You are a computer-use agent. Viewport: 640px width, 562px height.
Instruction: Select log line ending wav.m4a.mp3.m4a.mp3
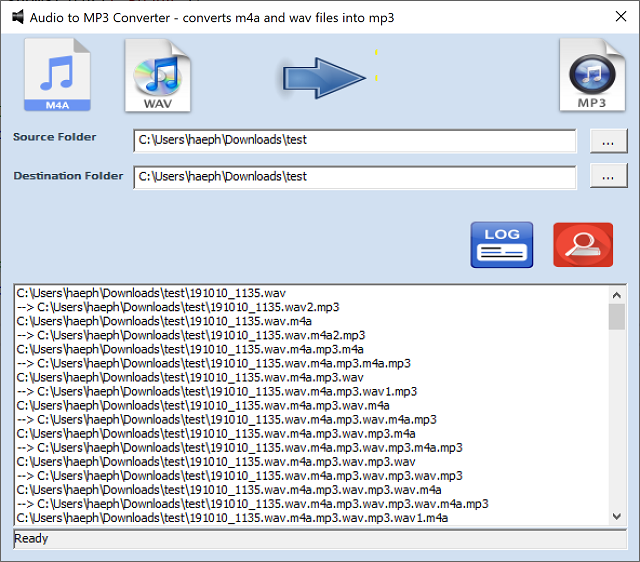tap(214, 363)
